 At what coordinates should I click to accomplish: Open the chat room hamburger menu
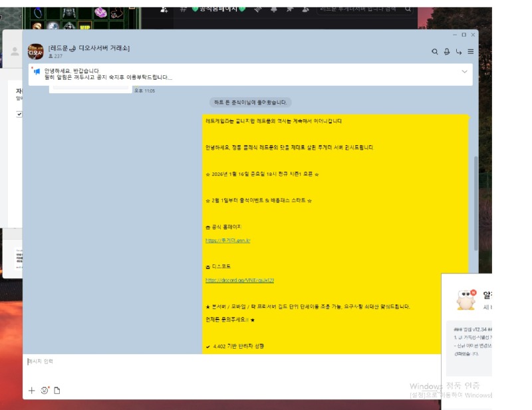click(471, 52)
